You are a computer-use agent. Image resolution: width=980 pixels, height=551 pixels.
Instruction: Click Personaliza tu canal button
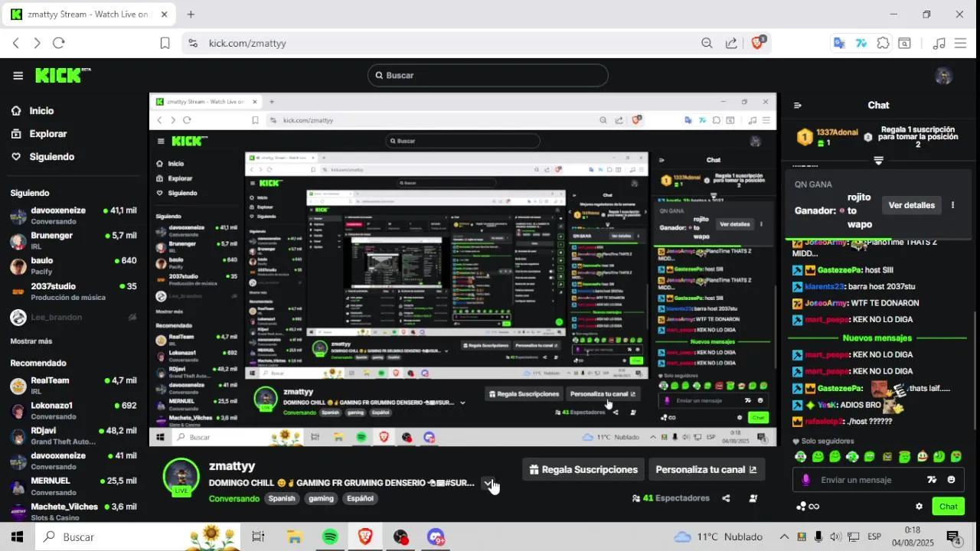tap(706, 470)
